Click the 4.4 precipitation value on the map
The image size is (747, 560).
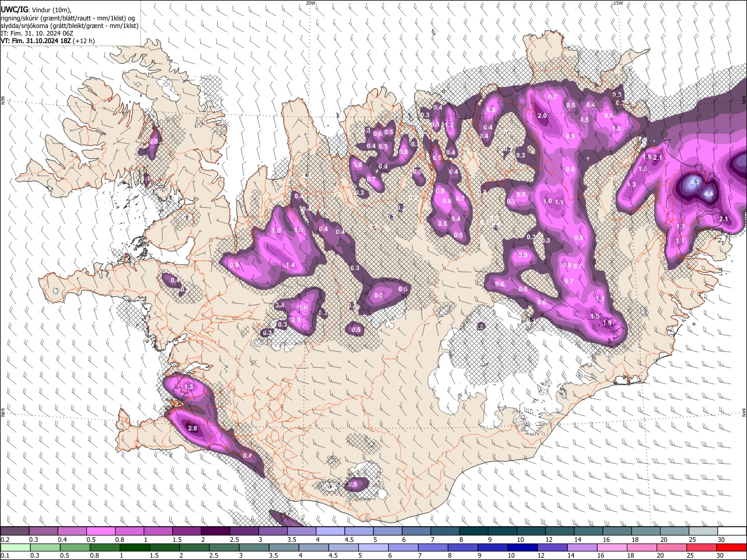click(709, 194)
